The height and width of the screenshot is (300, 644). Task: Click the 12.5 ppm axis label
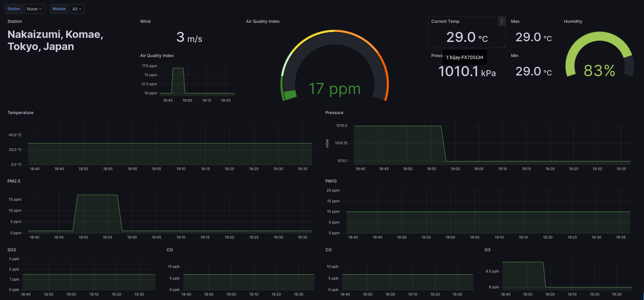(149, 84)
